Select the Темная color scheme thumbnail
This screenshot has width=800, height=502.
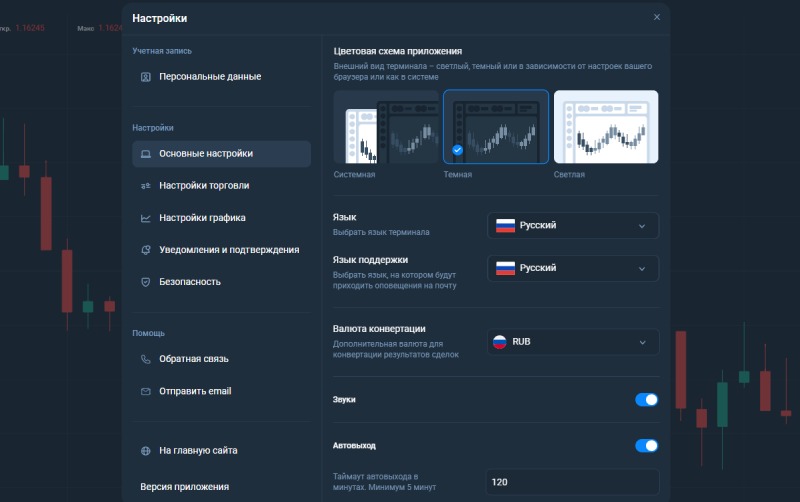(x=496, y=127)
